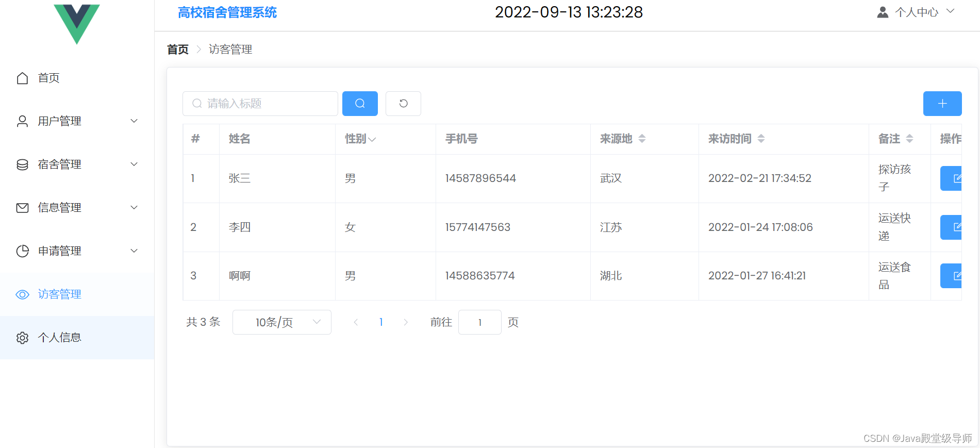
Task: Click the phone number 14588635774
Action: (x=480, y=276)
